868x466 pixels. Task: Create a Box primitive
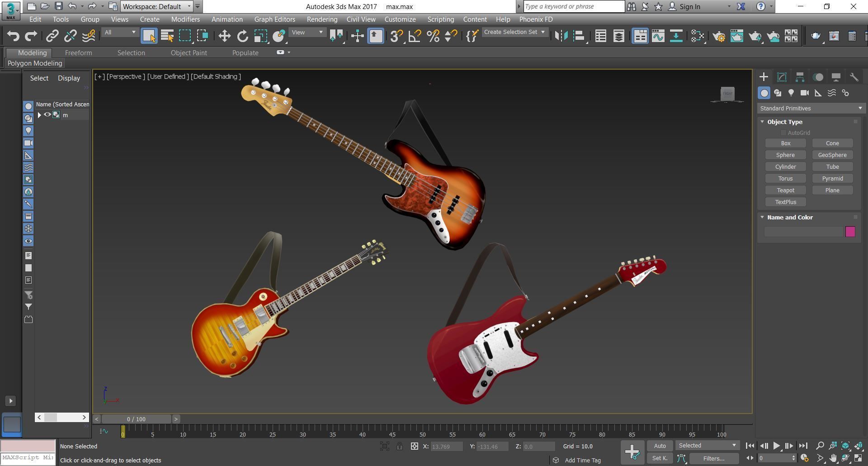click(x=786, y=143)
